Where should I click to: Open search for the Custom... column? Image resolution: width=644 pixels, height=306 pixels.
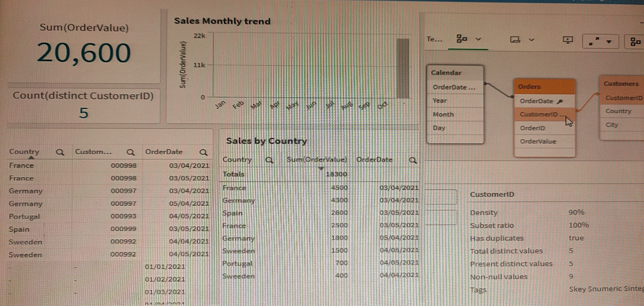pyautogui.click(x=130, y=152)
